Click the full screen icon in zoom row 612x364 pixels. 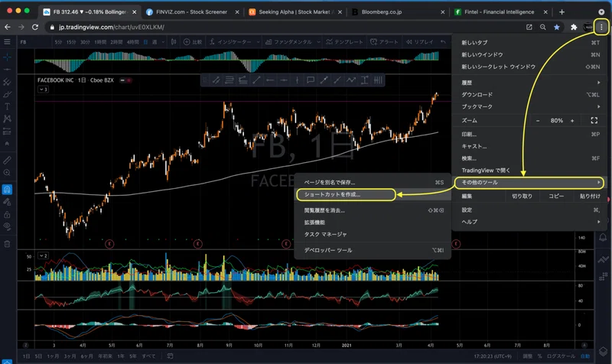(x=594, y=121)
